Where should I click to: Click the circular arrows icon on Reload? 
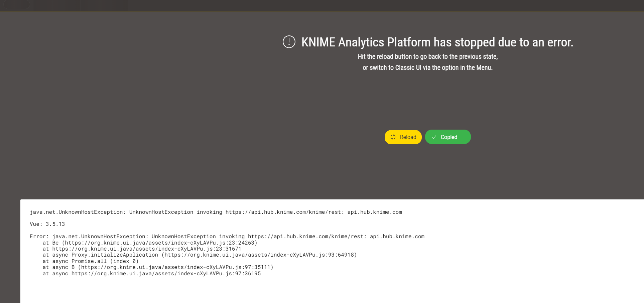(393, 137)
